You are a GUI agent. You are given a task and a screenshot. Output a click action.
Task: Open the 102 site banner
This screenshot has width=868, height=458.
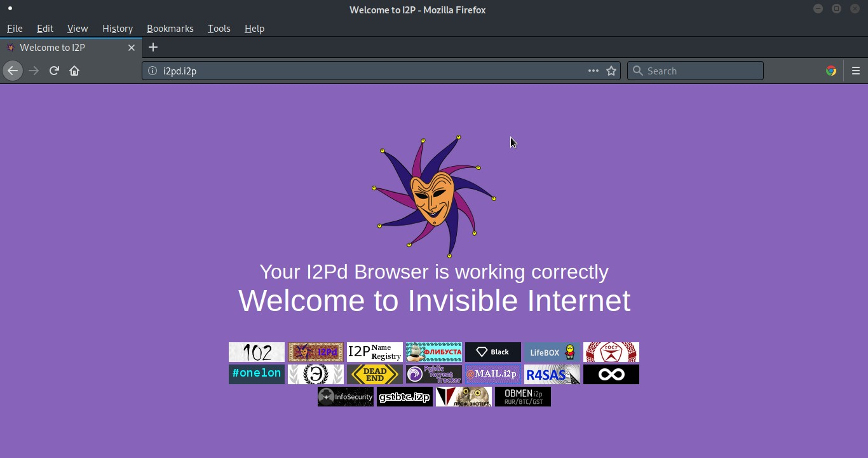(x=257, y=352)
